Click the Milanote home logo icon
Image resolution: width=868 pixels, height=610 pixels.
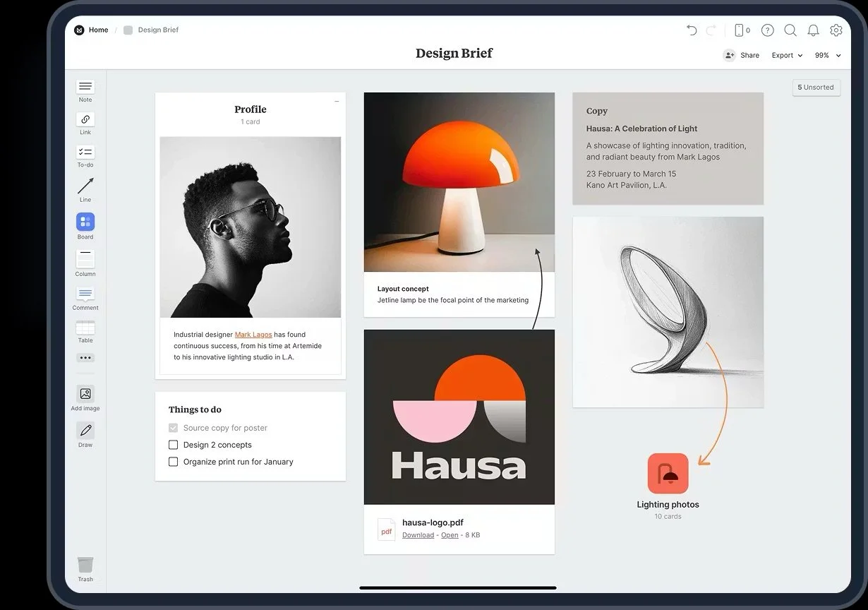(x=79, y=30)
